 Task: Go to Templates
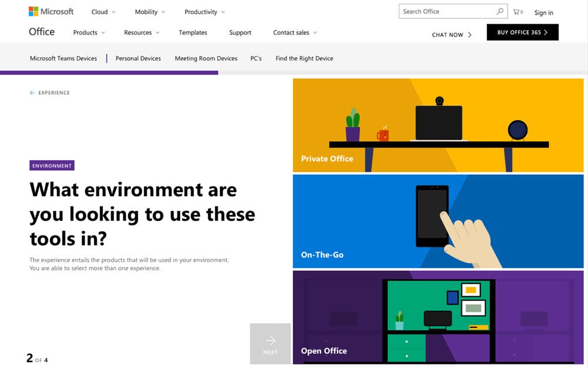(x=193, y=32)
